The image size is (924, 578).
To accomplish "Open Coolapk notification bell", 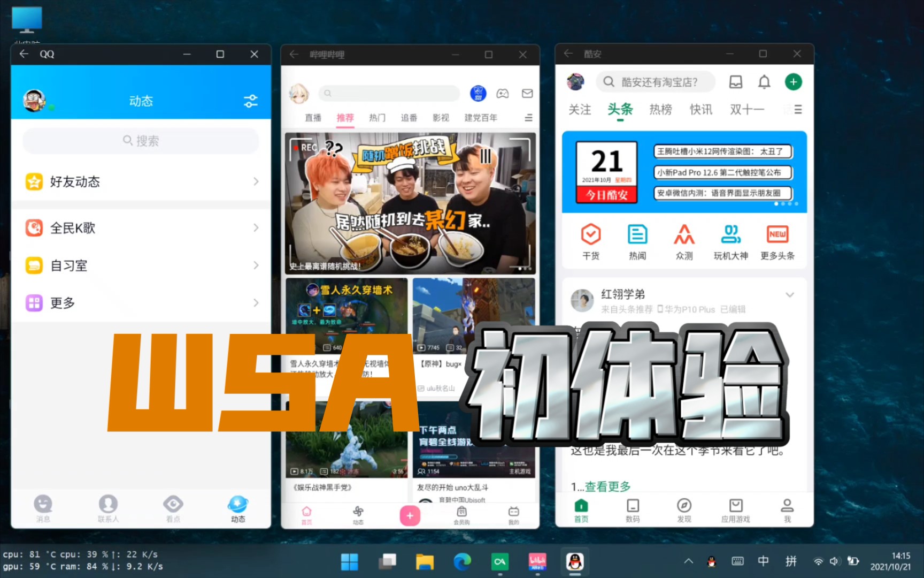I will click(765, 82).
